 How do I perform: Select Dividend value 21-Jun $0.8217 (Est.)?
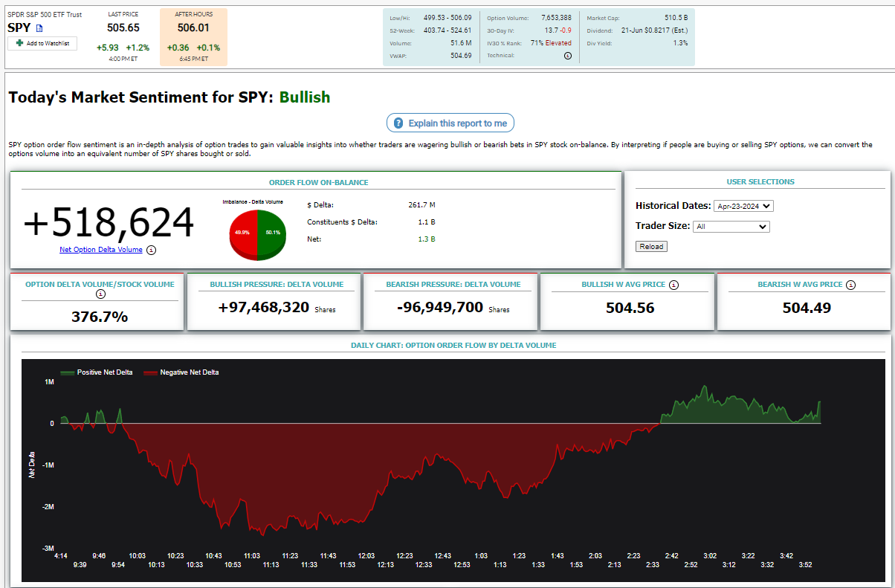(655, 30)
